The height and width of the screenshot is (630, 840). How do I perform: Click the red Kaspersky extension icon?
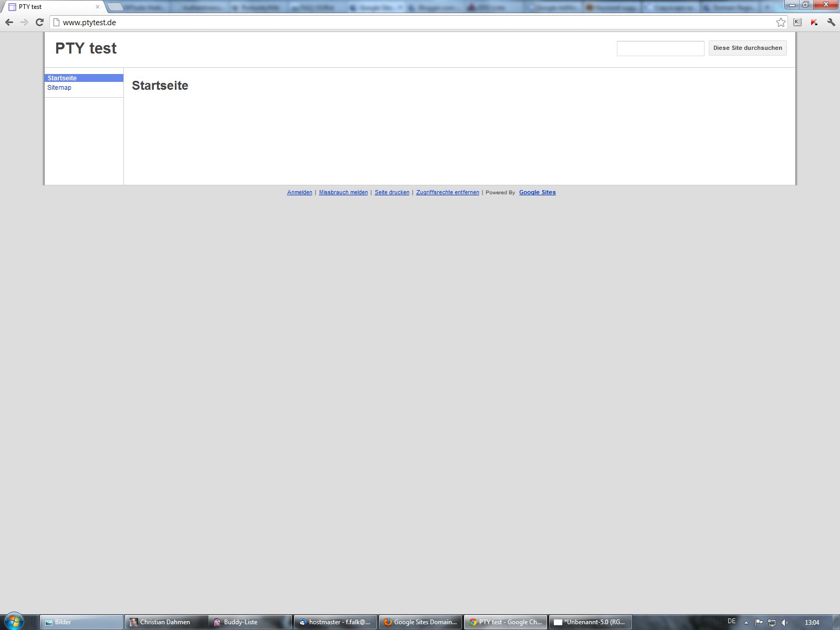click(x=814, y=22)
